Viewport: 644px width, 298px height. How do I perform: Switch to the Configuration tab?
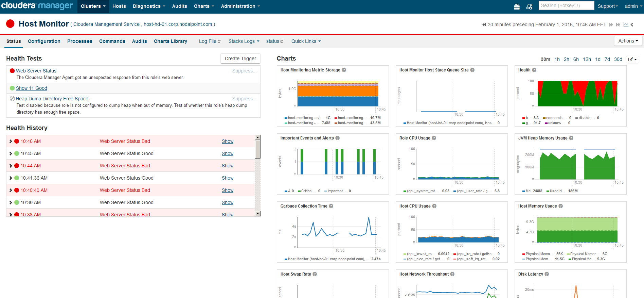coord(44,41)
